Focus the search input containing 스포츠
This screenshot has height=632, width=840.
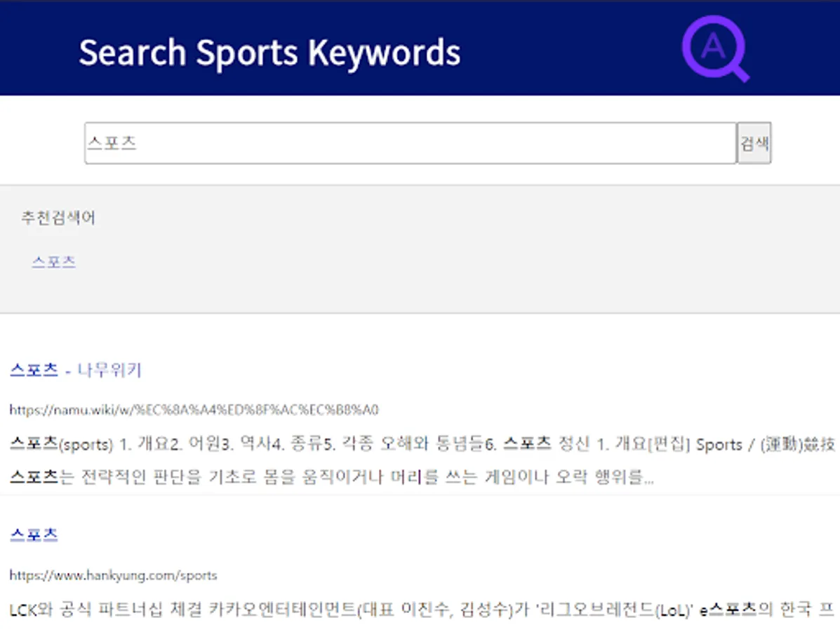tap(411, 143)
